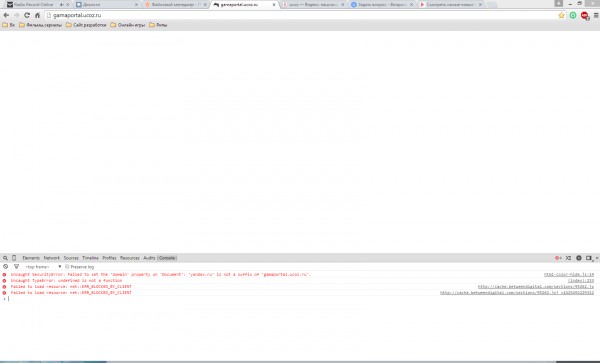The image size is (600, 363).
Task: Click the red AdBlock extension icon
Action: 585,15
